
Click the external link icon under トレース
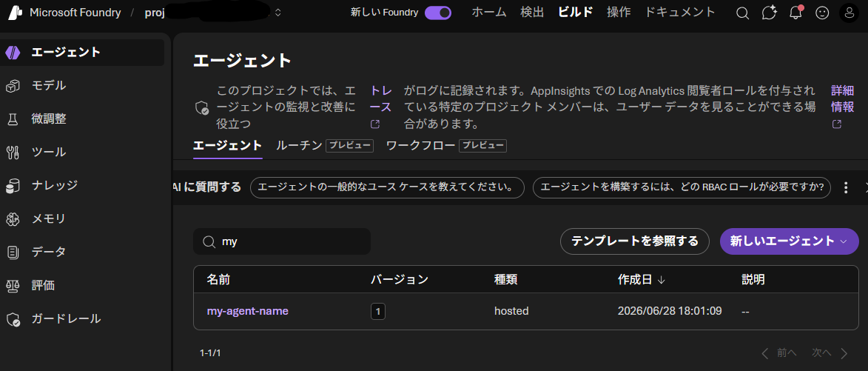[x=374, y=124]
